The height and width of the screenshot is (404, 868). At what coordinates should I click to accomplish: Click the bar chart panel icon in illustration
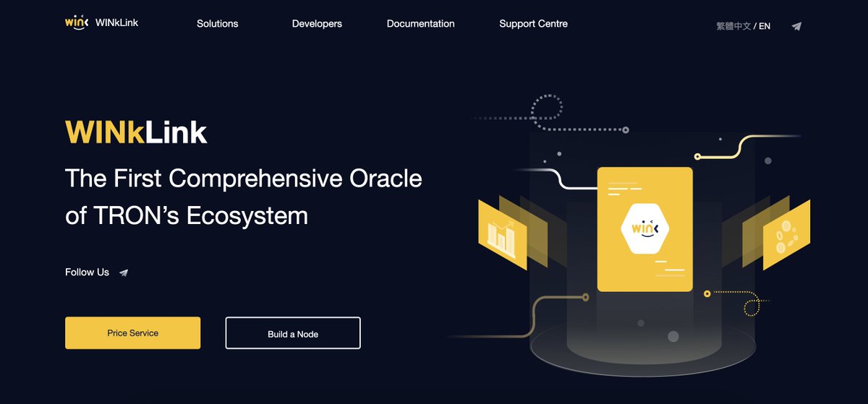tap(501, 236)
